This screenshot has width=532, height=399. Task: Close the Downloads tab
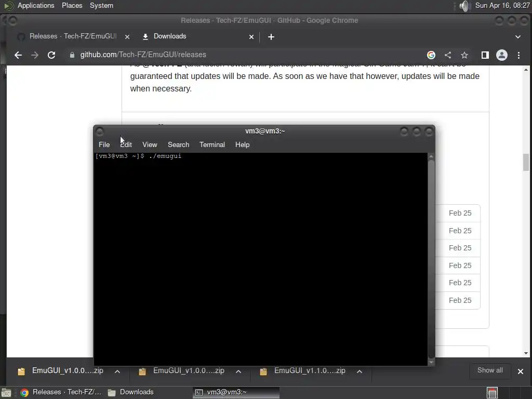pos(251,37)
